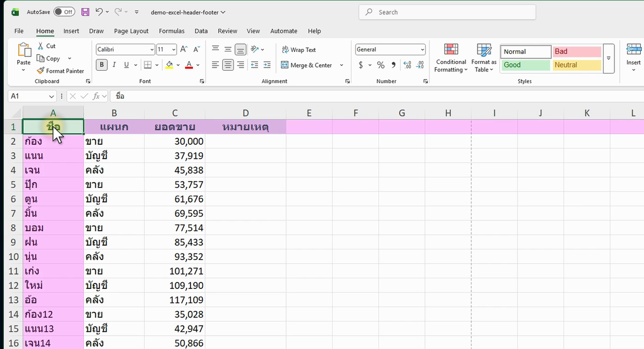Expand the Conditional Formatting menu
The width and height of the screenshot is (644, 349).
coord(450,58)
